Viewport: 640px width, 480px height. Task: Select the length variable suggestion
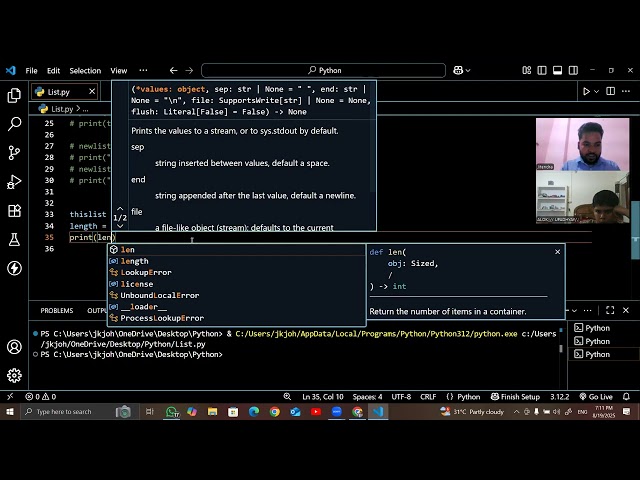coord(237,261)
